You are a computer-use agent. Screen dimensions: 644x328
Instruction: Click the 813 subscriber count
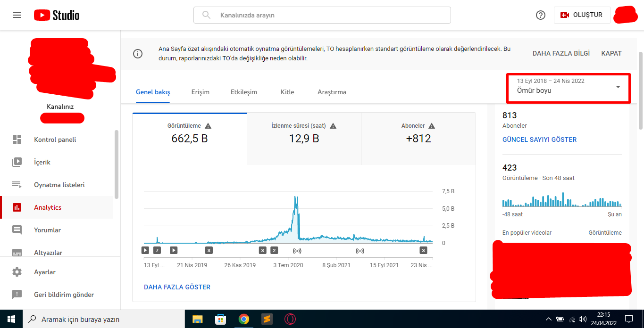coord(510,115)
